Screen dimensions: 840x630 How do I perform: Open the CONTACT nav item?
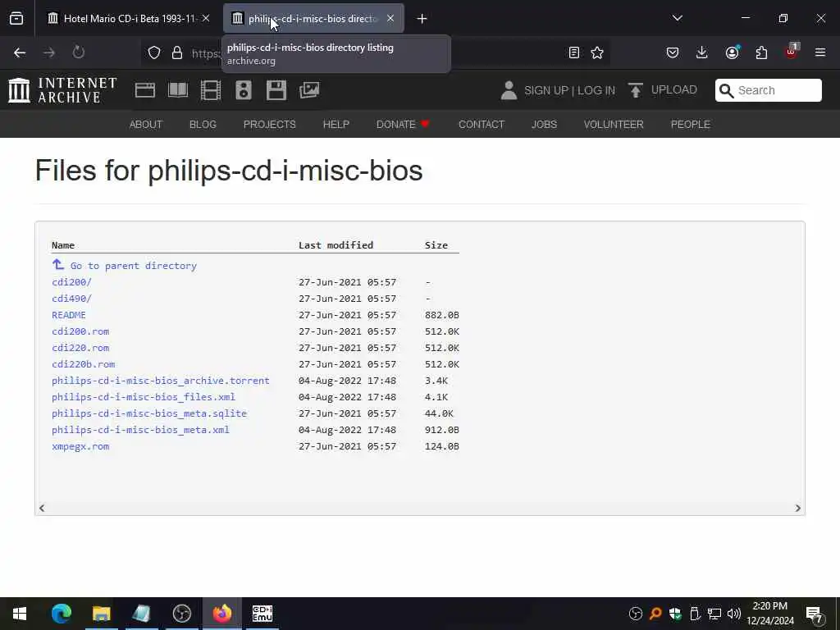coord(481,125)
